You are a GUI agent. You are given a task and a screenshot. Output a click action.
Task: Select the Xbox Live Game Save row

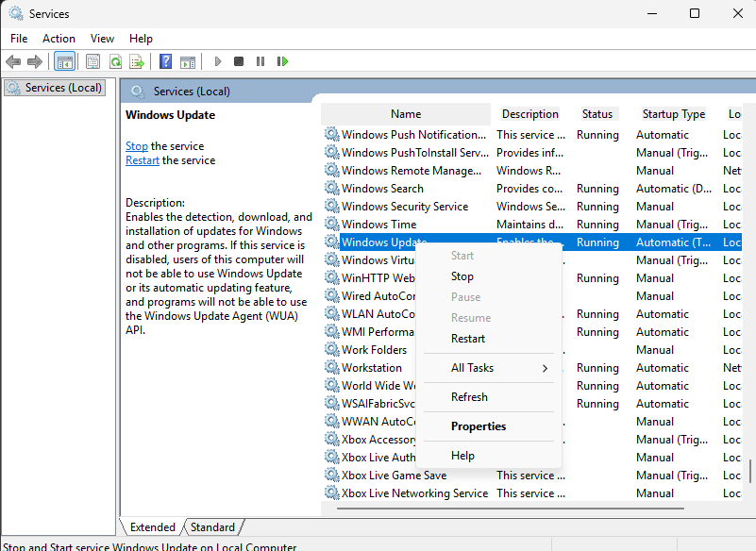click(x=532, y=475)
